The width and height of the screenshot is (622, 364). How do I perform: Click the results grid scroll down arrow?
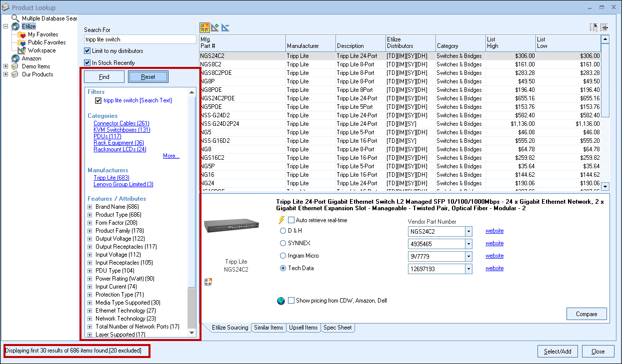click(605, 186)
